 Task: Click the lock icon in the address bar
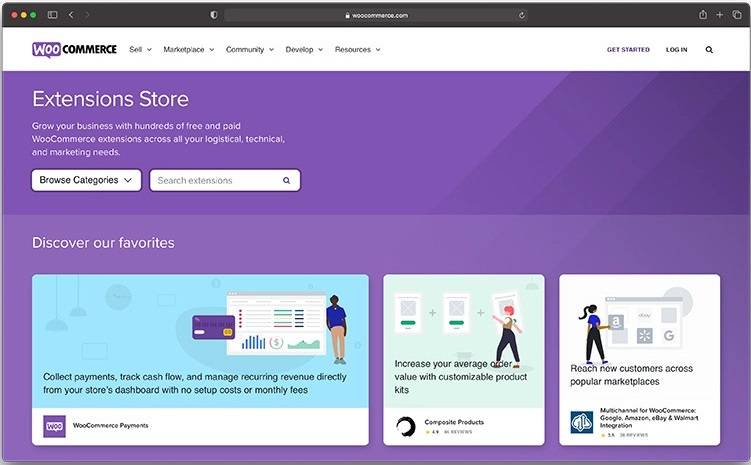pos(347,15)
